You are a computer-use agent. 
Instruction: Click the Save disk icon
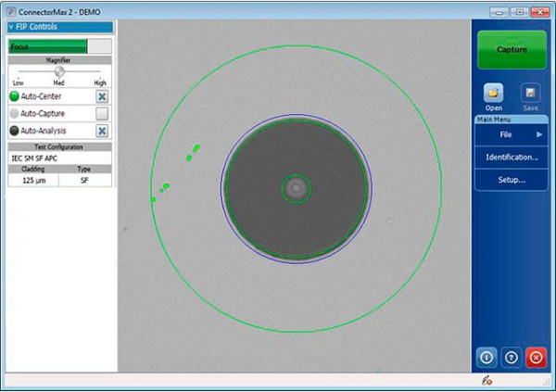click(x=530, y=94)
